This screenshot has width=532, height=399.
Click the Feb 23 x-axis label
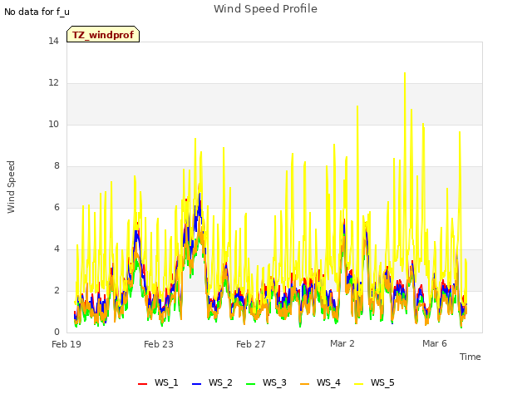(x=159, y=344)
